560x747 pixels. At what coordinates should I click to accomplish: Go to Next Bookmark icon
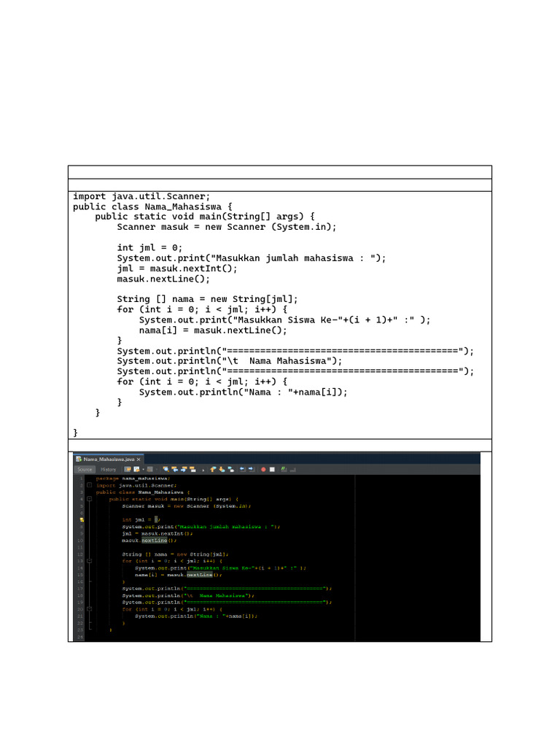point(222,469)
